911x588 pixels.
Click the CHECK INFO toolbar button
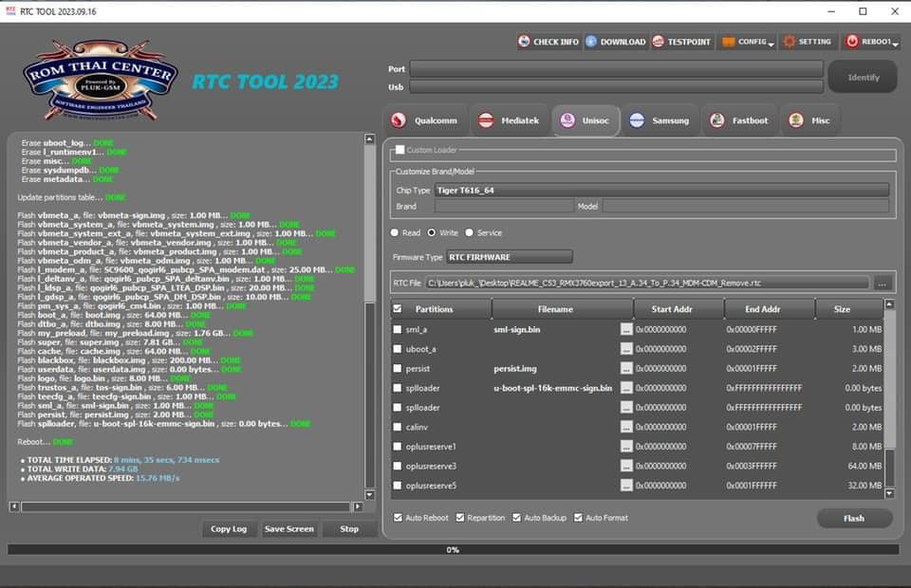(x=548, y=42)
